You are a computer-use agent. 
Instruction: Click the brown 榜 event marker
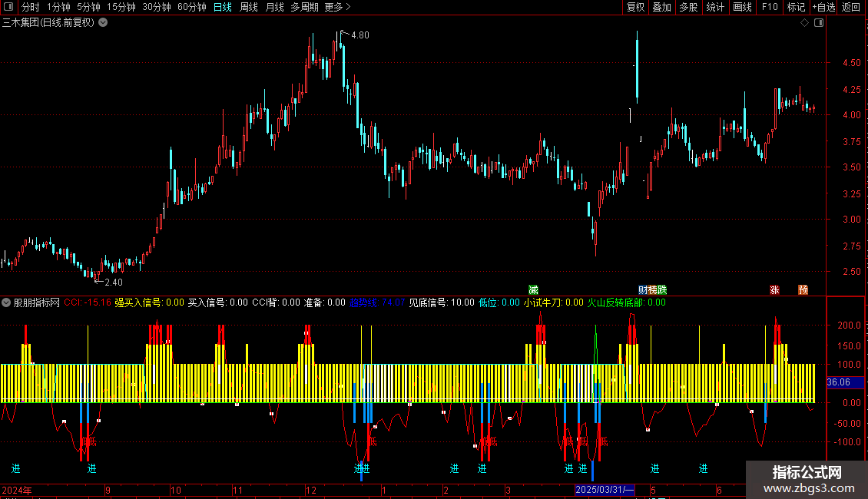click(653, 290)
